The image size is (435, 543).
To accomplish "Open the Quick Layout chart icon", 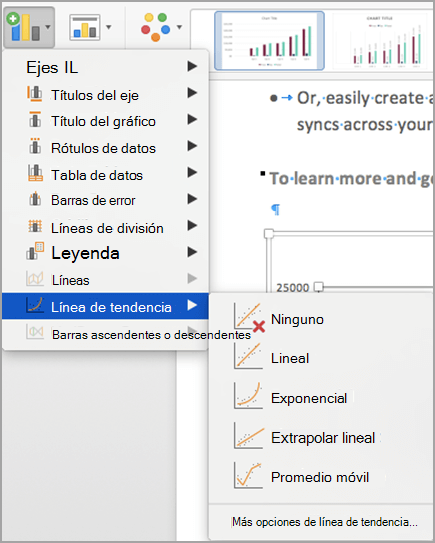I will (85, 27).
